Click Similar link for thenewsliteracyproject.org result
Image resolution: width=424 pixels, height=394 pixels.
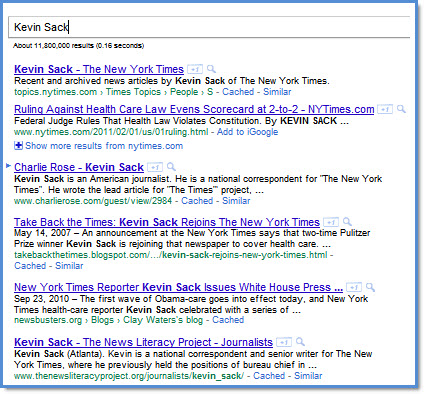click(308, 376)
